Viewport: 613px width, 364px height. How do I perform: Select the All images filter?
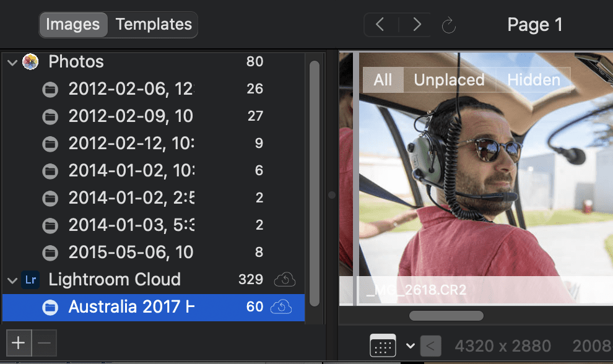pyautogui.click(x=383, y=80)
